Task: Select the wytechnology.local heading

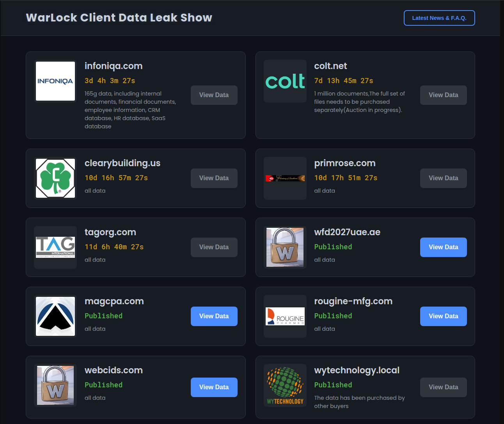Action: tap(357, 370)
